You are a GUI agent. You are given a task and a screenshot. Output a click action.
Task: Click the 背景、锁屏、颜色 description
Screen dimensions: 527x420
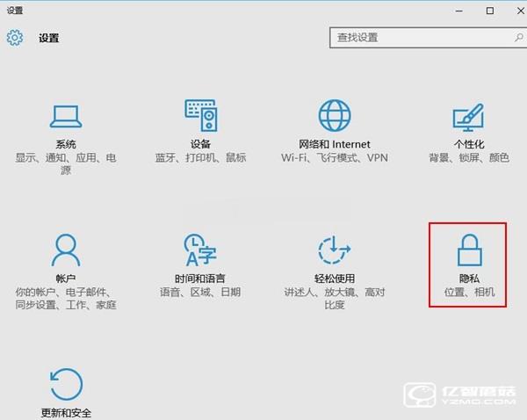tap(469, 157)
